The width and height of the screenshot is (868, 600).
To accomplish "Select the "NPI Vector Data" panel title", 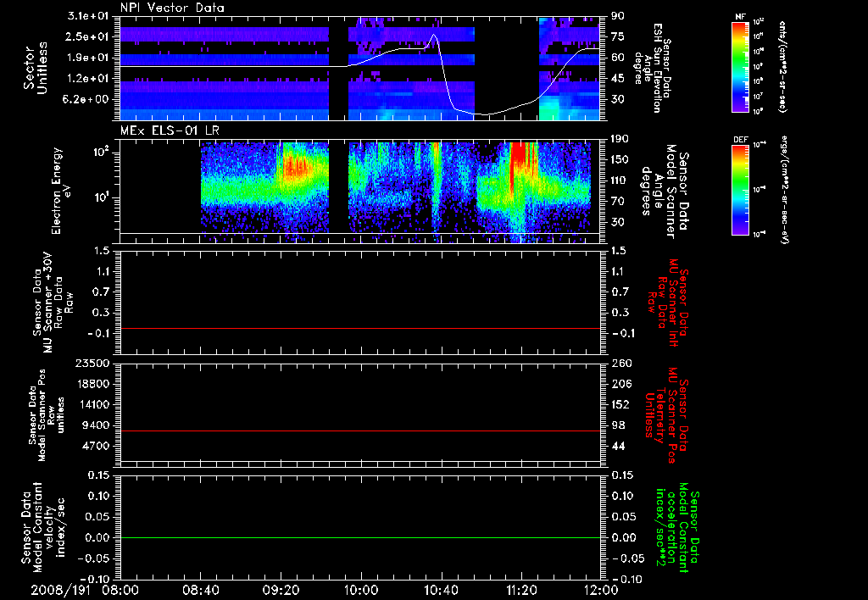I will [173, 8].
